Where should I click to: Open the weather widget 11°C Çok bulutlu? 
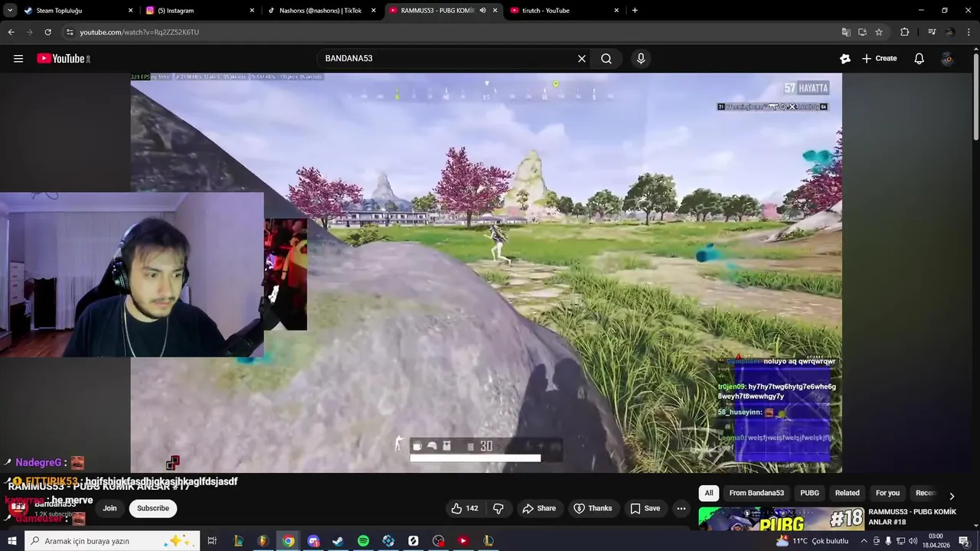click(x=813, y=541)
